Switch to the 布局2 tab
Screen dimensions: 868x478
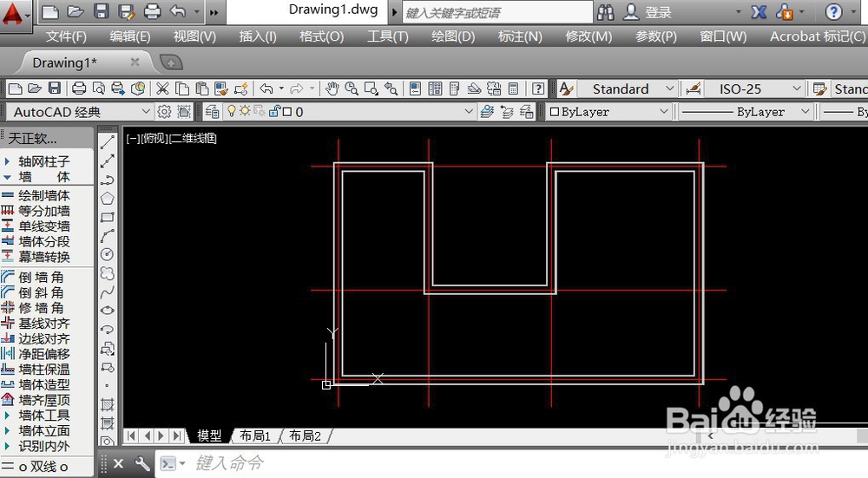(x=305, y=436)
